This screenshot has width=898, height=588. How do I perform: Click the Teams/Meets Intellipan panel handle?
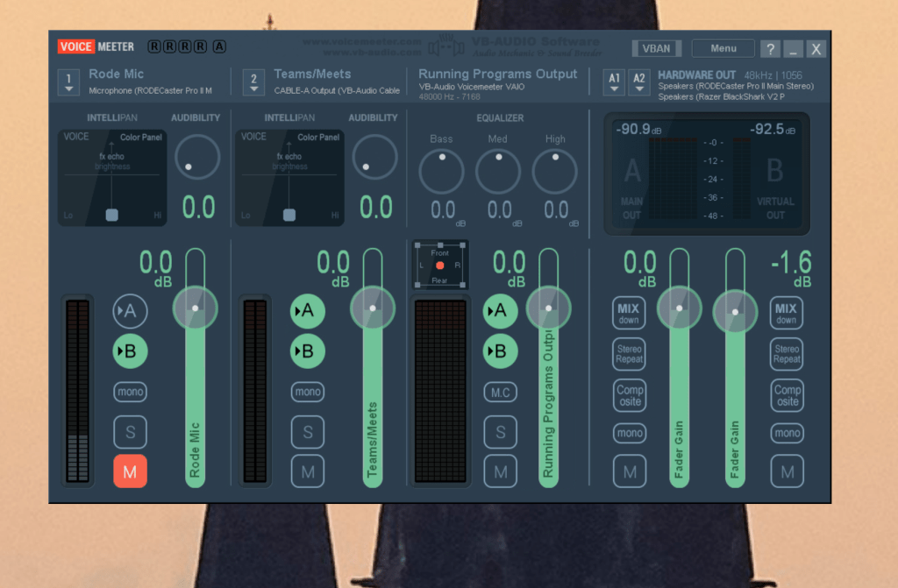(x=289, y=215)
